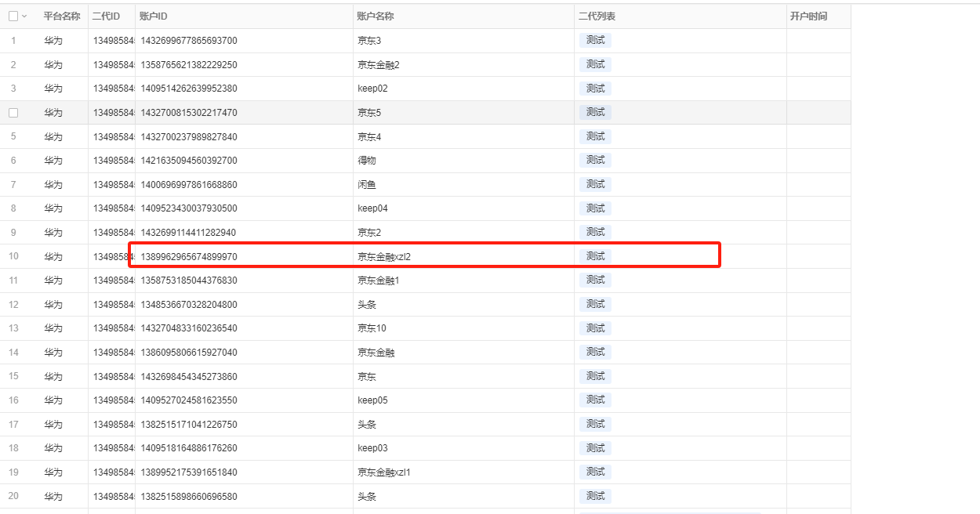The width and height of the screenshot is (980, 514).
Task: Click the 测试 tag in 京东金融xzl1 row
Action: tap(595, 472)
